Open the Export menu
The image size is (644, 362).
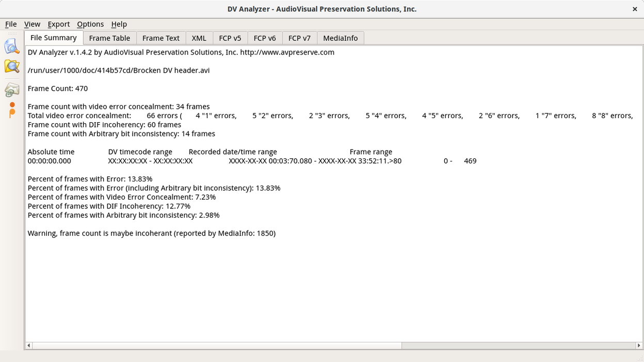tap(58, 24)
